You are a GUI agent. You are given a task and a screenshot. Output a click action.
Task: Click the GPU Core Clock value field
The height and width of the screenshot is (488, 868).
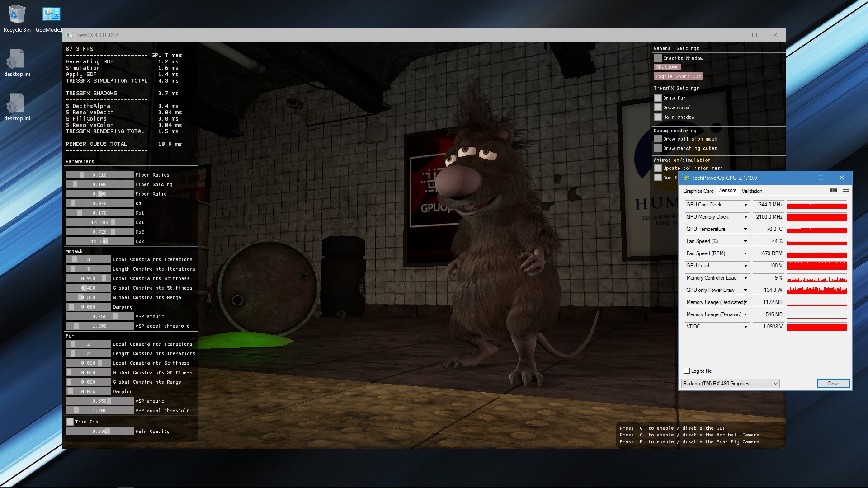(768, 205)
